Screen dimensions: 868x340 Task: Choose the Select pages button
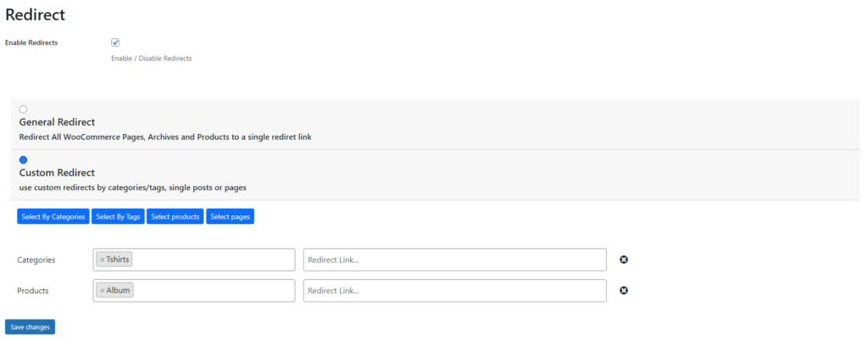[231, 216]
